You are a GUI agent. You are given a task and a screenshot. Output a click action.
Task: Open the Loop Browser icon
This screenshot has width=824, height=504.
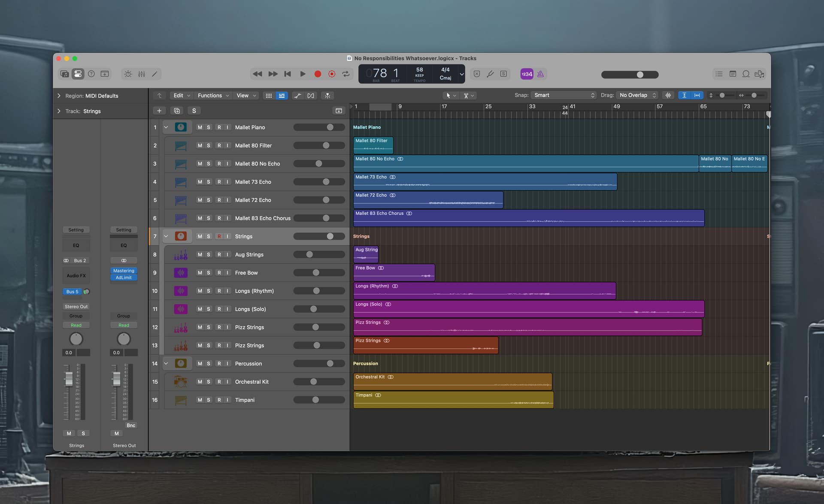coord(746,74)
